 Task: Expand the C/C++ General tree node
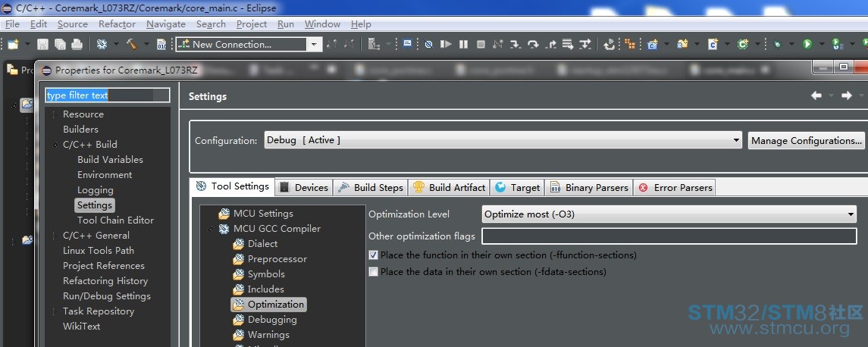(x=55, y=236)
